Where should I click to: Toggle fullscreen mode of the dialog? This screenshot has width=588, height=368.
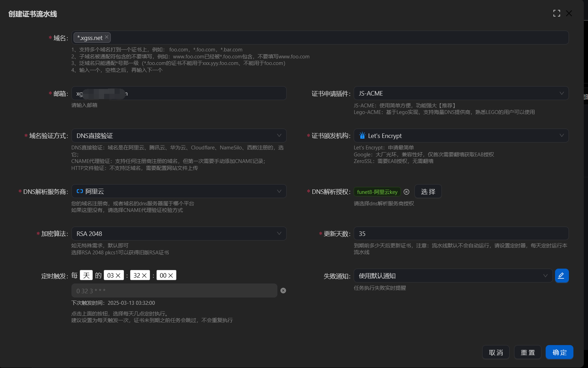(x=557, y=13)
